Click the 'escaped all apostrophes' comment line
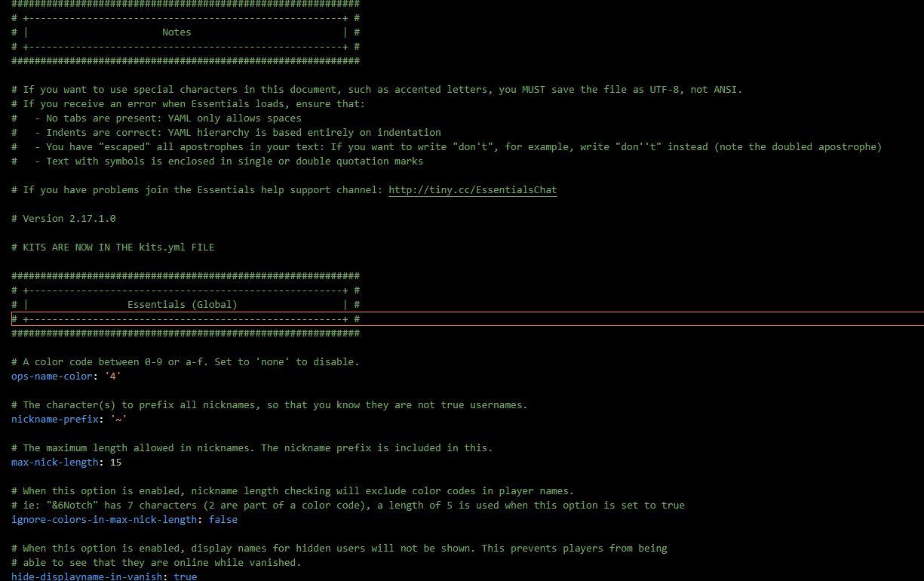Image resolution: width=924 pixels, height=581 pixels. [447, 147]
